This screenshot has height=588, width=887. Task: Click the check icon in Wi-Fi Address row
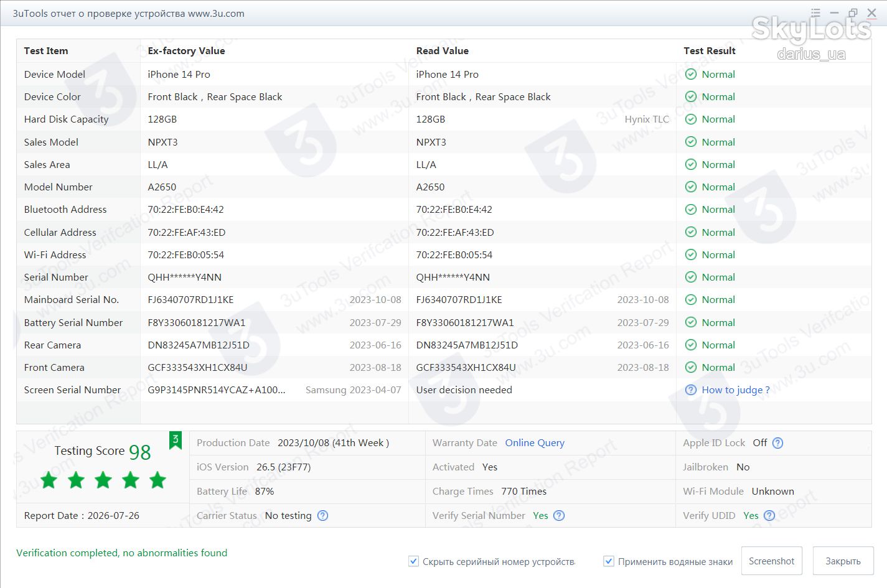[x=690, y=254]
